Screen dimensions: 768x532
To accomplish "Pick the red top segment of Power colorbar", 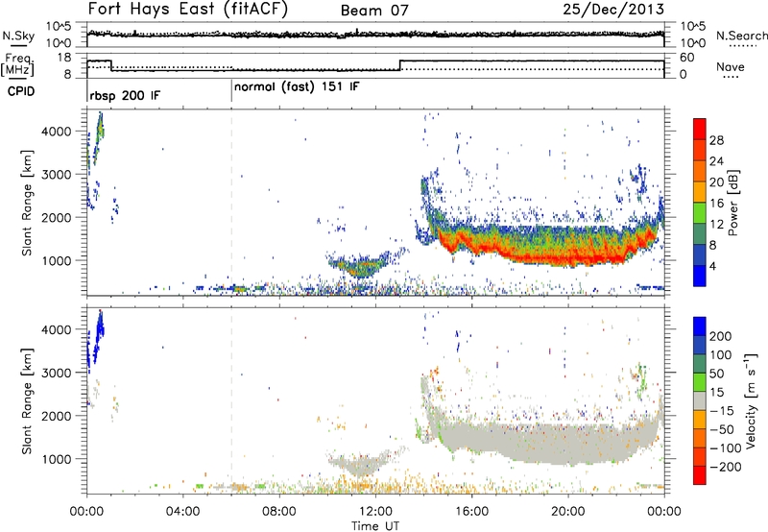I will [x=700, y=129].
